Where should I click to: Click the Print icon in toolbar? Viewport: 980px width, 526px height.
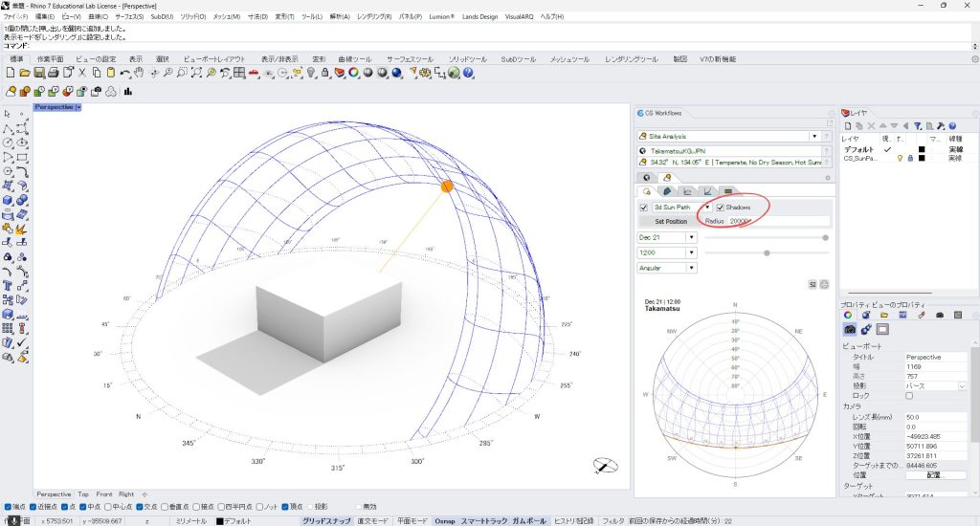click(x=55, y=73)
